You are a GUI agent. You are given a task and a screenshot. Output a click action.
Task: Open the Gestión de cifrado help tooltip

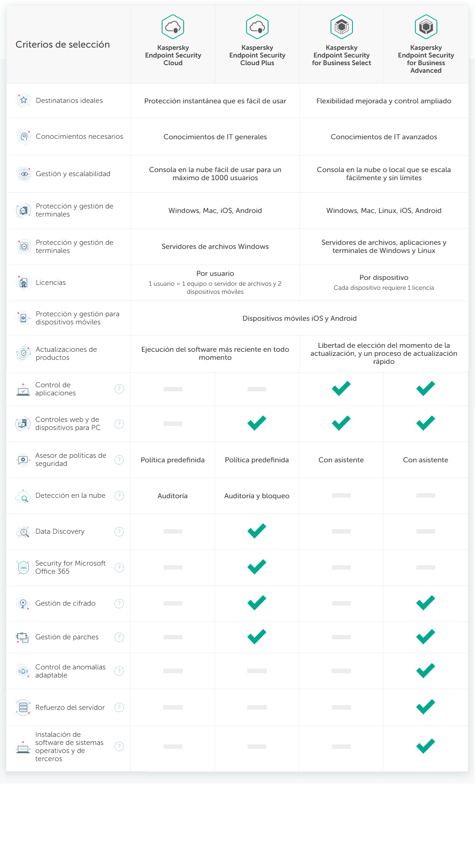tap(119, 603)
